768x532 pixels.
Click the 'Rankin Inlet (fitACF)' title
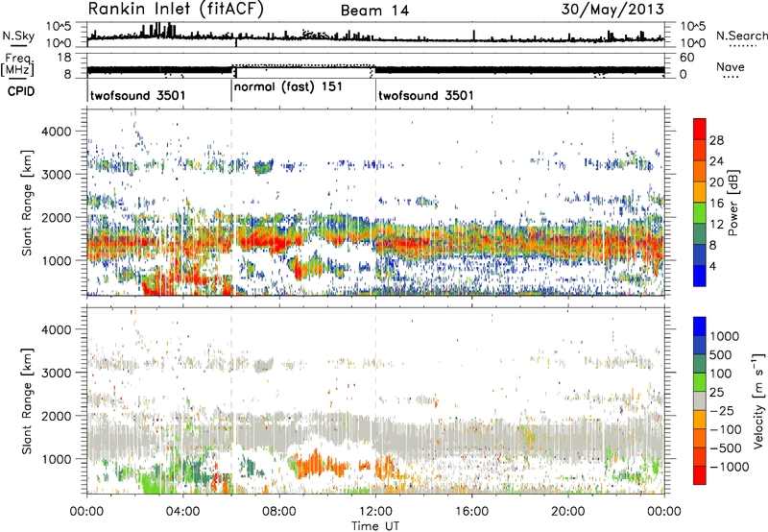click(x=176, y=10)
